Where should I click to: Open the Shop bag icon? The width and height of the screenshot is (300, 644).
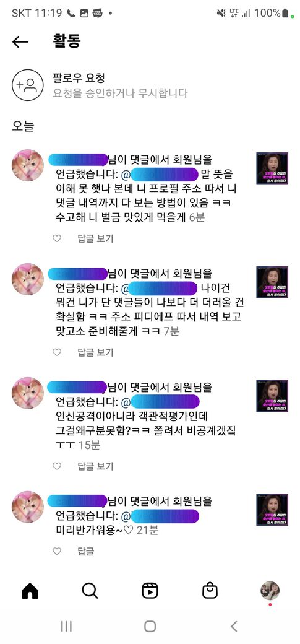point(210,591)
